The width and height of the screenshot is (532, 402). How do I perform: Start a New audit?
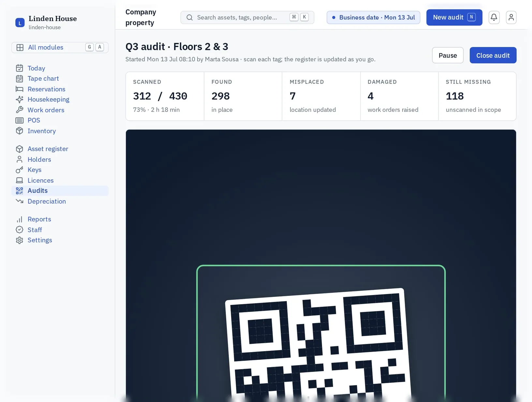click(454, 17)
